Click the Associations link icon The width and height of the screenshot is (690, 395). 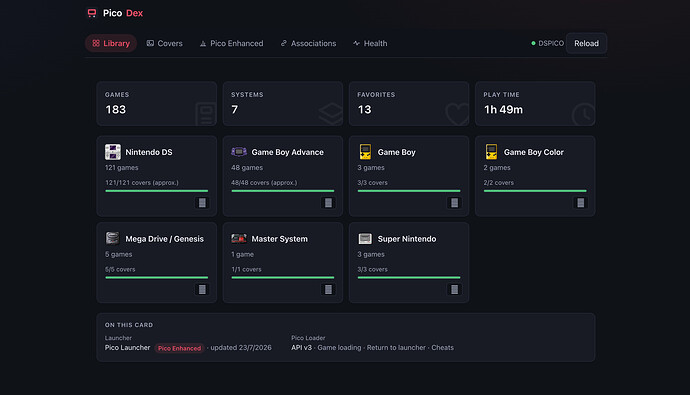click(x=284, y=43)
